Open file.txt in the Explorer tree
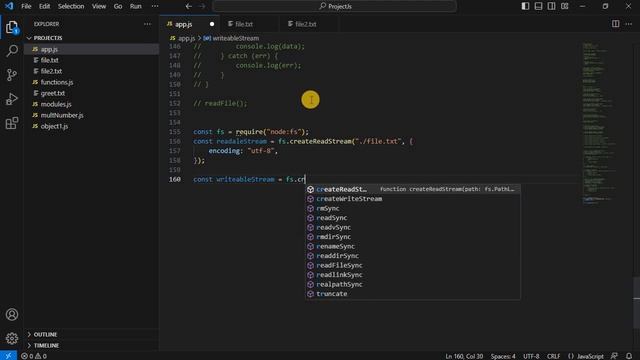640x360 pixels. [91, 60]
